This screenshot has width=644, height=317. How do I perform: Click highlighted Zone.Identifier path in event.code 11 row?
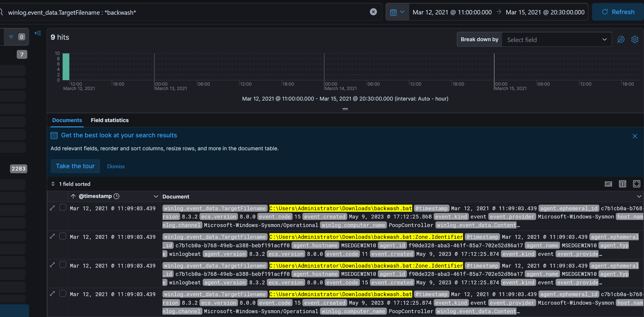[366, 237]
